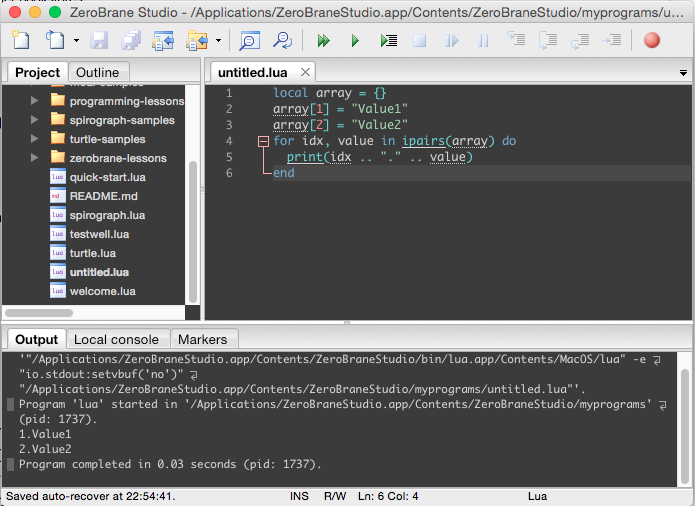Switch to the Output tab
This screenshot has height=506, width=695.
(x=36, y=339)
